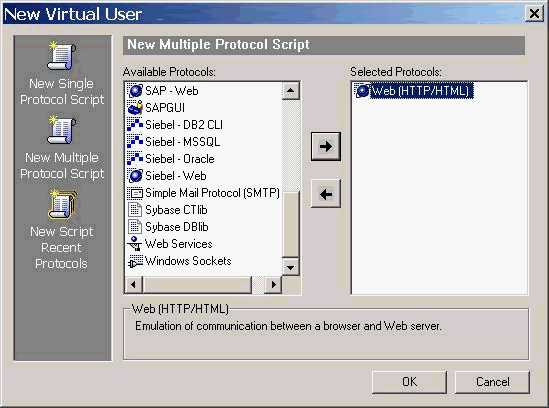Click the New Multiple Protocol Script sidebar label
The height and width of the screenshot is (408, 549).
pyautogui.click(x=62, y=165)
